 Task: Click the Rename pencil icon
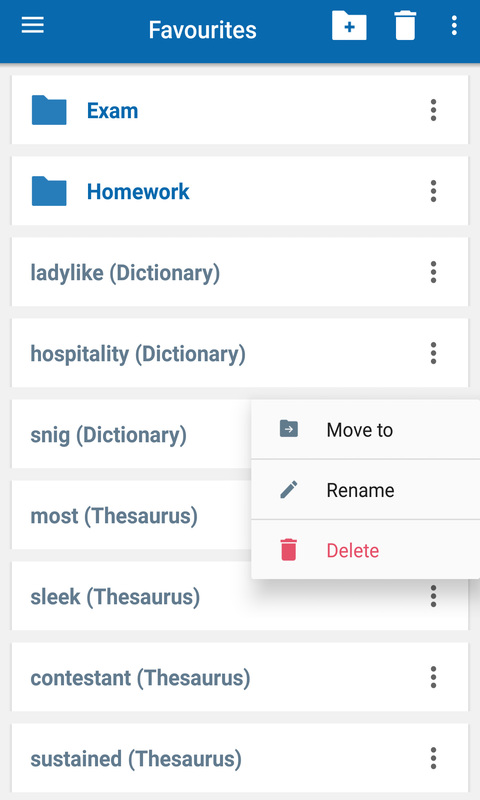[289, 490]
